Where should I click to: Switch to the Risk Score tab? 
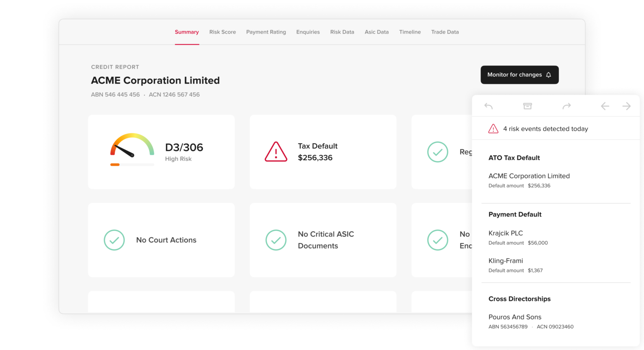click(x=223, y=32)
